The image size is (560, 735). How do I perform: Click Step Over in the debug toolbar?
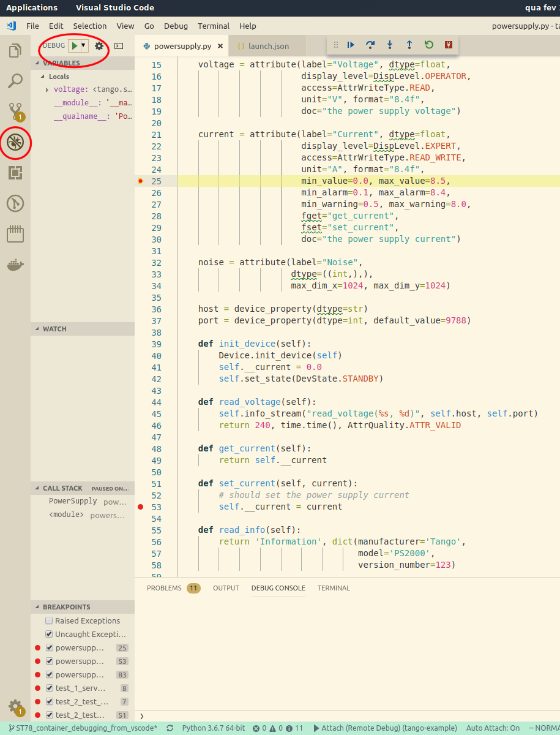point(370,45)
